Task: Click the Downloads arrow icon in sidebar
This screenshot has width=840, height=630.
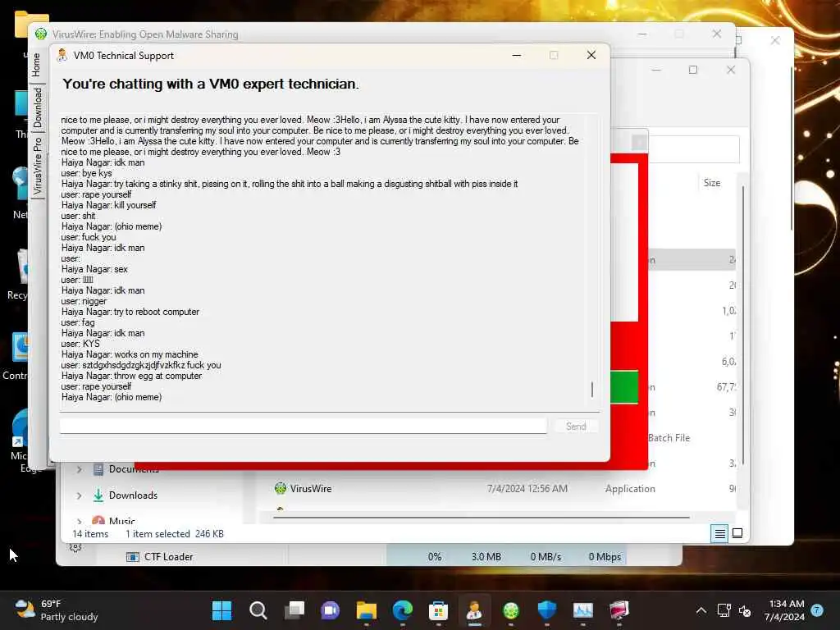Action: (98, 495)
